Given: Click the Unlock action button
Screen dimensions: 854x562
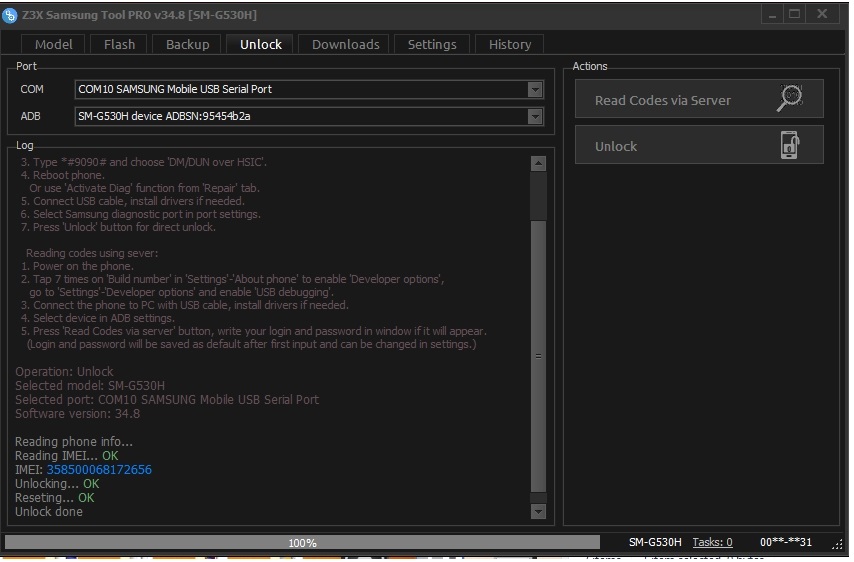Looking at the screenshot, I should tap(699, 145).
